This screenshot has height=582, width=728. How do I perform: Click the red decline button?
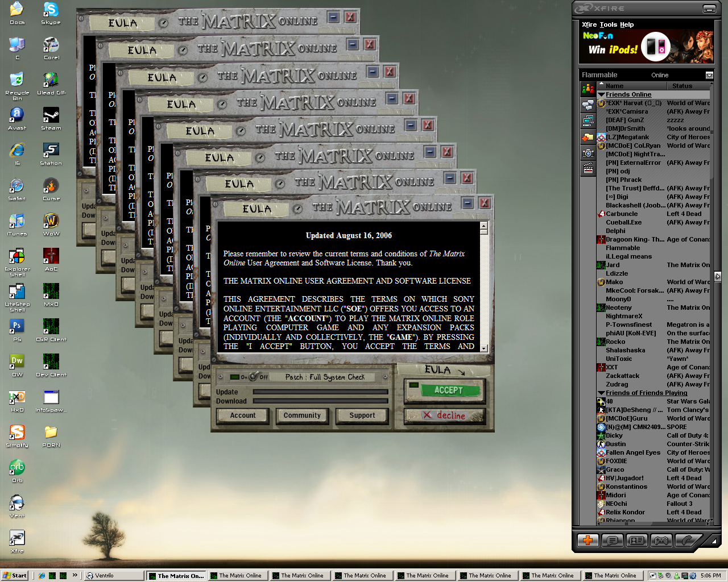(x=444, y=415)
